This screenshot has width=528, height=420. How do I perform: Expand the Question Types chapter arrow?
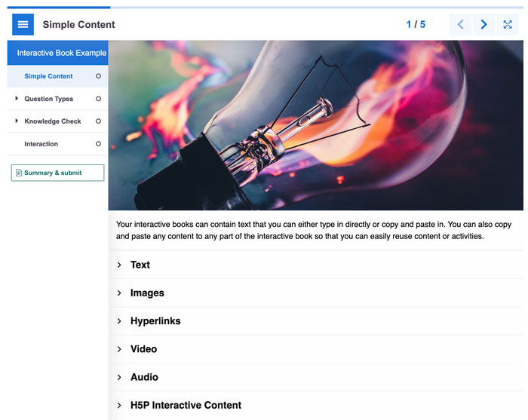[17, 99]
